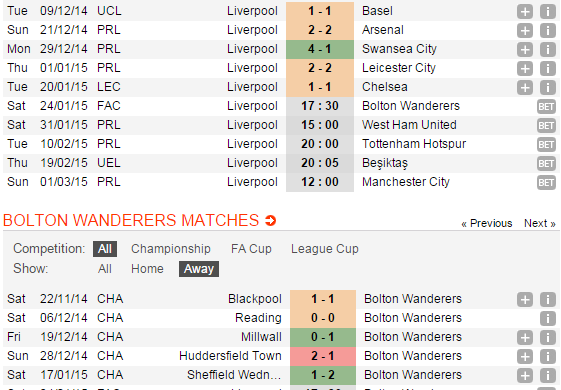
Task: Click the Bolton Wanderers Matches arrow icon
Action: 270,220
